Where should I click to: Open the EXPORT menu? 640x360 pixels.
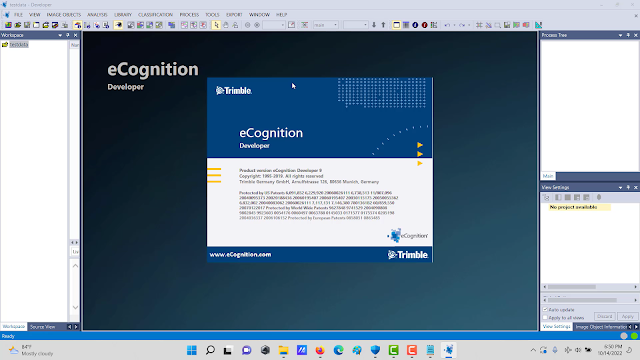click(x=234, y=15)
